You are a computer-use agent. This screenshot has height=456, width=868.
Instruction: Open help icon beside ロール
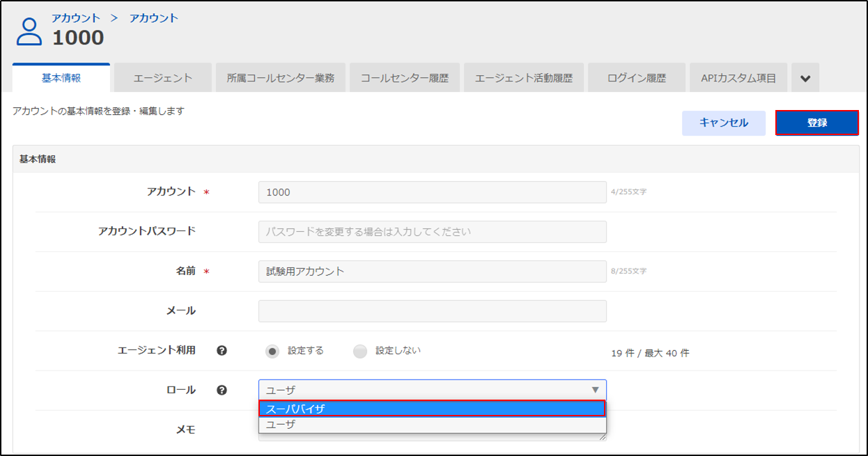click(222, 391)
